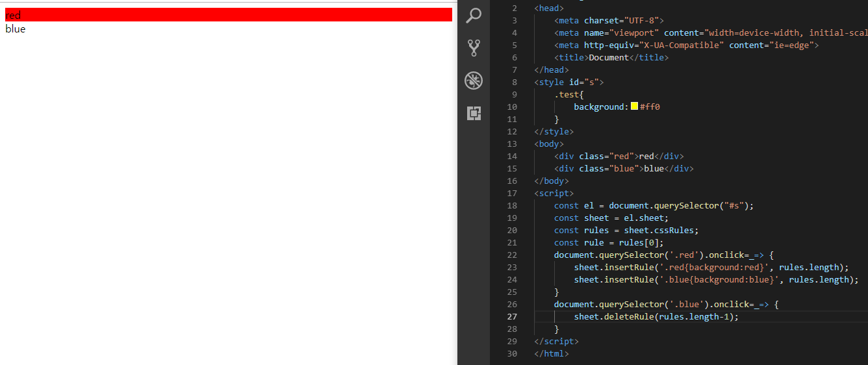Click the meta charset="UTF-8" line
The width and height of the screenshot is (868, 365).
pyautogui.click(x=609, y=21)
